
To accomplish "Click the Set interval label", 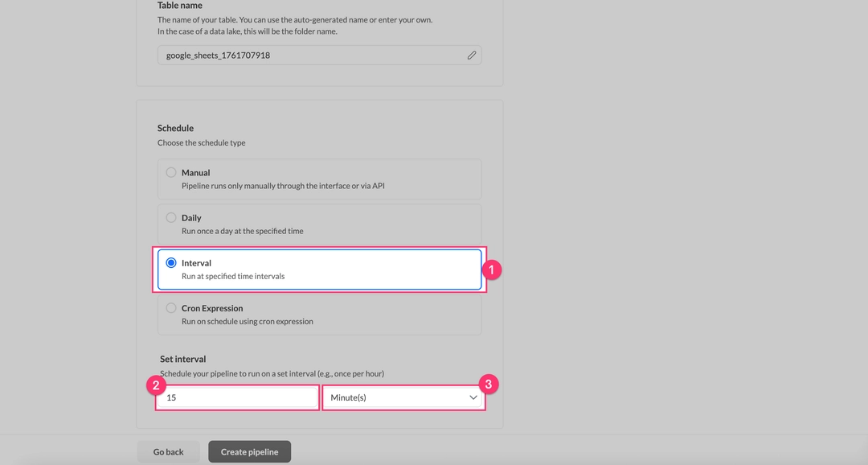I will tap(183, 359).
